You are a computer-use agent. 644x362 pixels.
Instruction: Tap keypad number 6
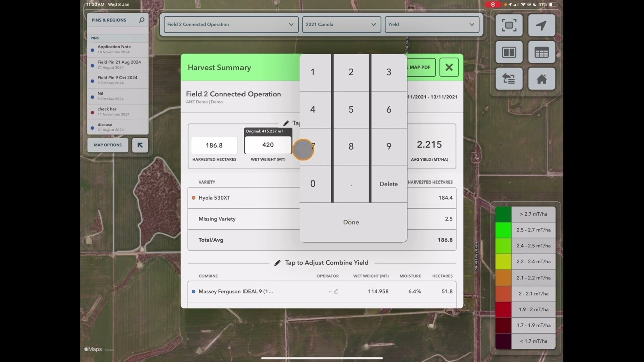click(x=389, y=110)
